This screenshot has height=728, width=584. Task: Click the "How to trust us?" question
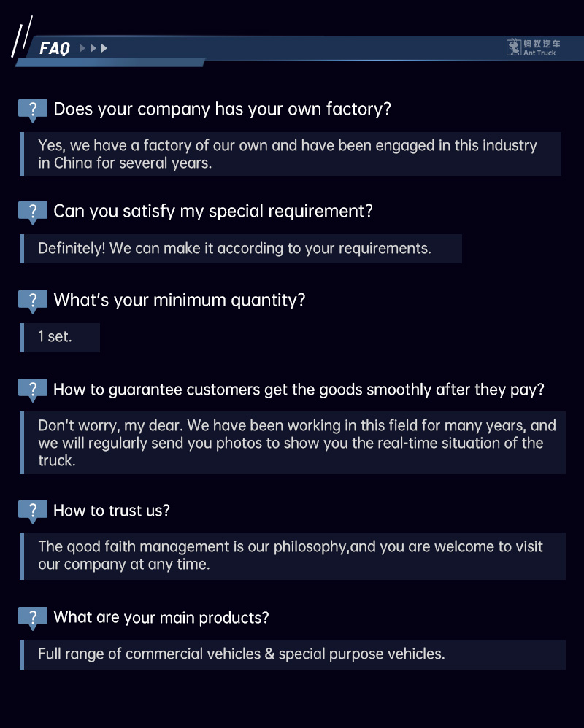[111, 511]
